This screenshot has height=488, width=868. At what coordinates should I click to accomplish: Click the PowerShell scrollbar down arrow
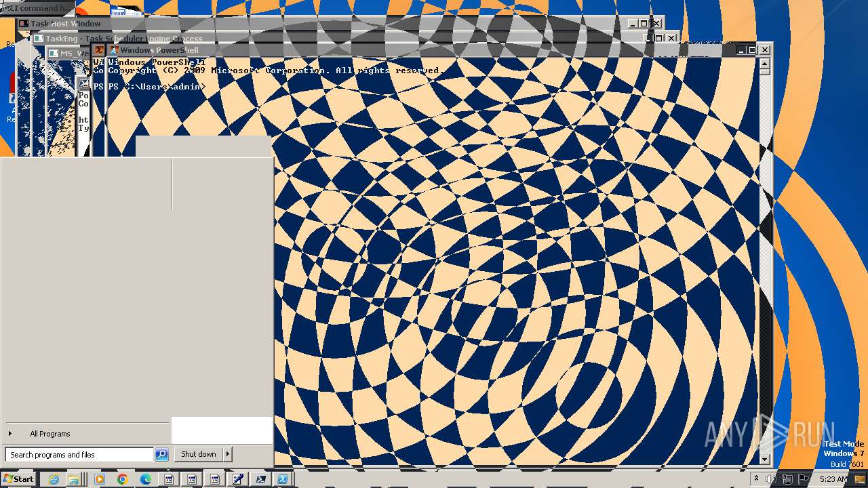point(765,459)
